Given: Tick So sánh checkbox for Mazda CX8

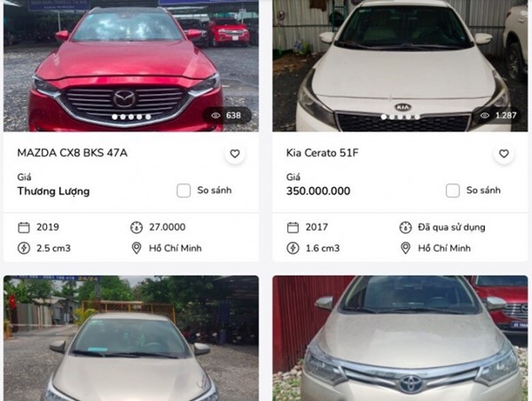Looking at the screenshot, I should click(x=184, y=191).
